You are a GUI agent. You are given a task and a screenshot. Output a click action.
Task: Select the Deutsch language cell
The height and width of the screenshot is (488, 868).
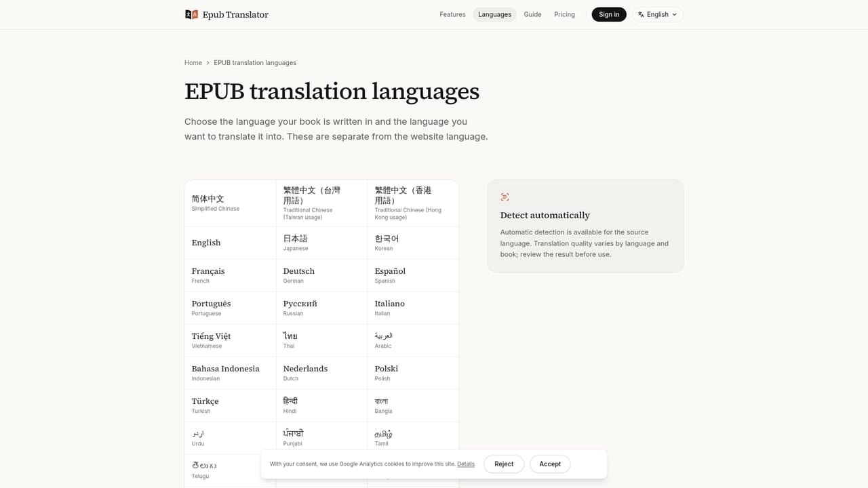click(x=321, y=275)
